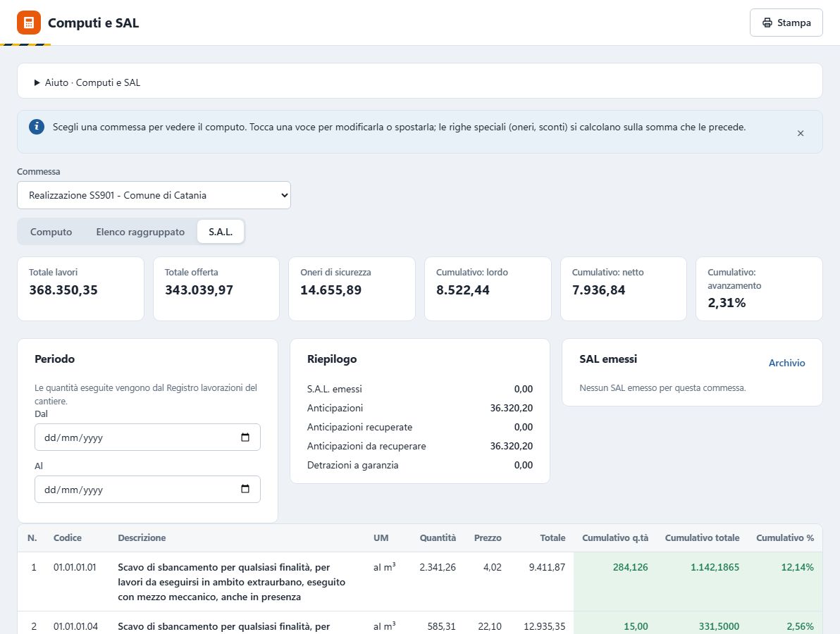
Task: Open the Archivio link
Action: tap(786, 363)
